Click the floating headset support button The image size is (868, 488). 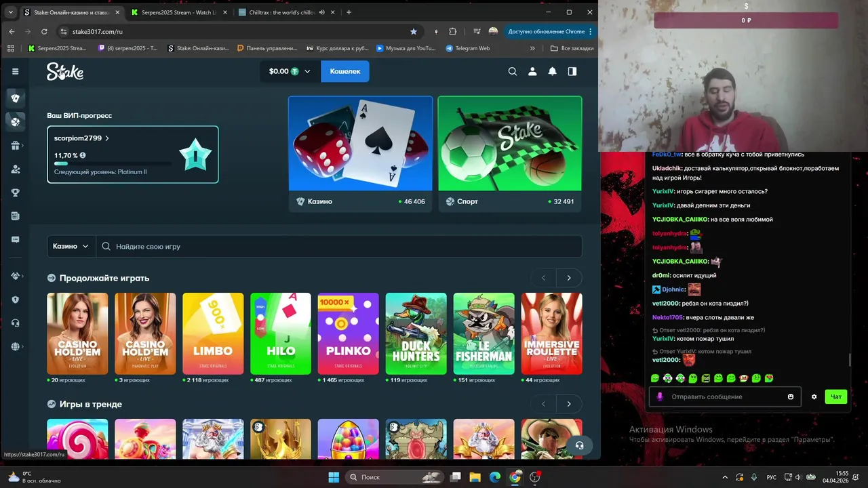click(x=579, y=445)
